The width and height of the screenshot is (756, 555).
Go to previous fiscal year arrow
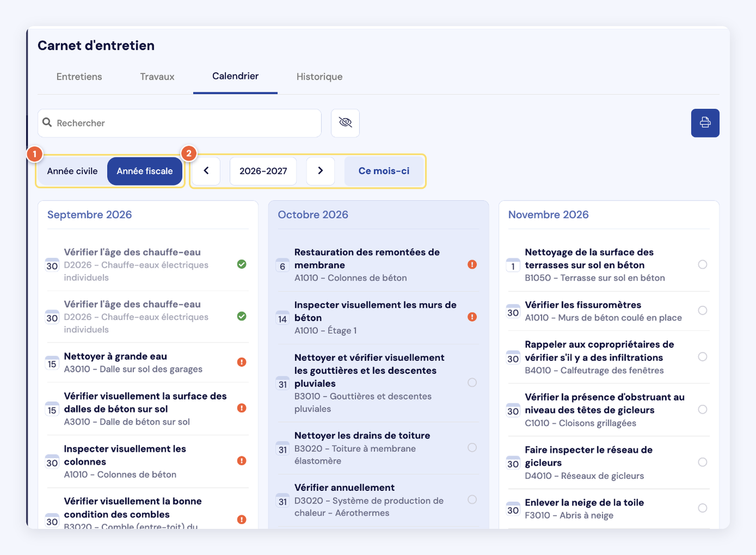tap(206, 171)
